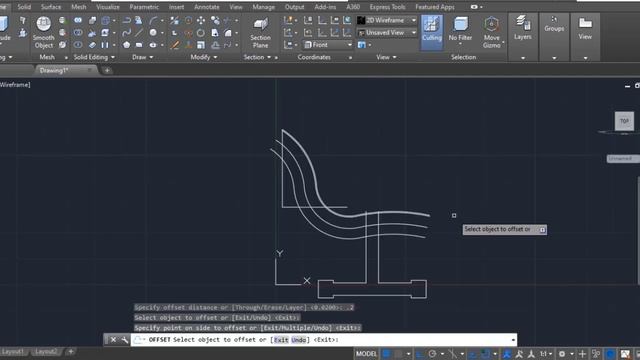Click the TOP face of ViewCube

tap(624, 121)
